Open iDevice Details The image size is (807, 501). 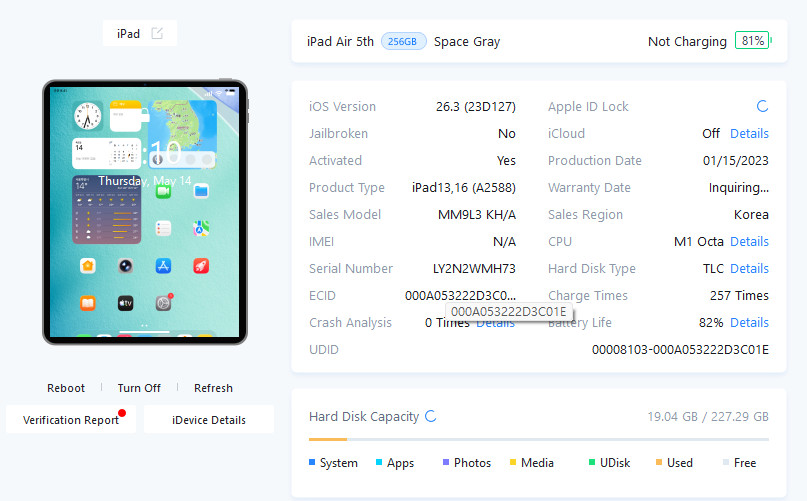[209, 420]
